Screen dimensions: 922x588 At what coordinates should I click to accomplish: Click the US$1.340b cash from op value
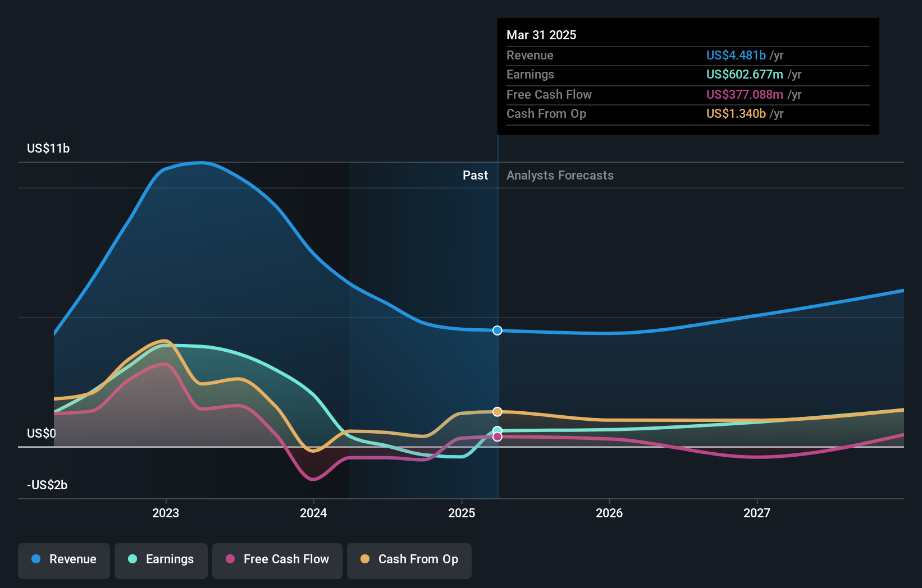(x=736, y=113)
